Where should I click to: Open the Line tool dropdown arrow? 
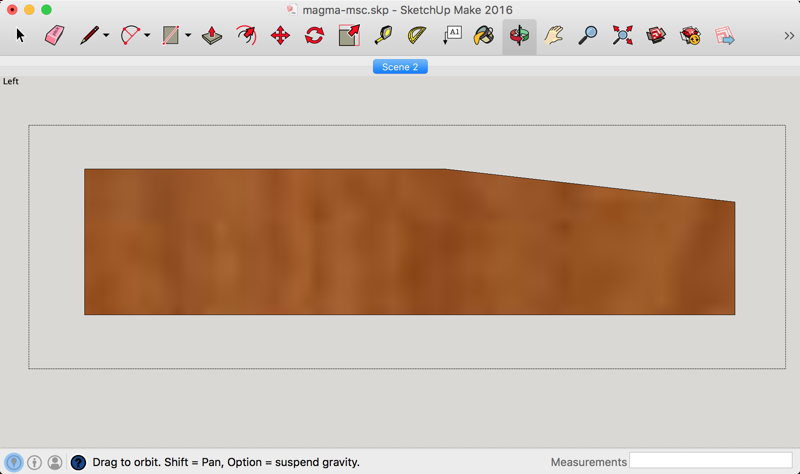point(106,37)
